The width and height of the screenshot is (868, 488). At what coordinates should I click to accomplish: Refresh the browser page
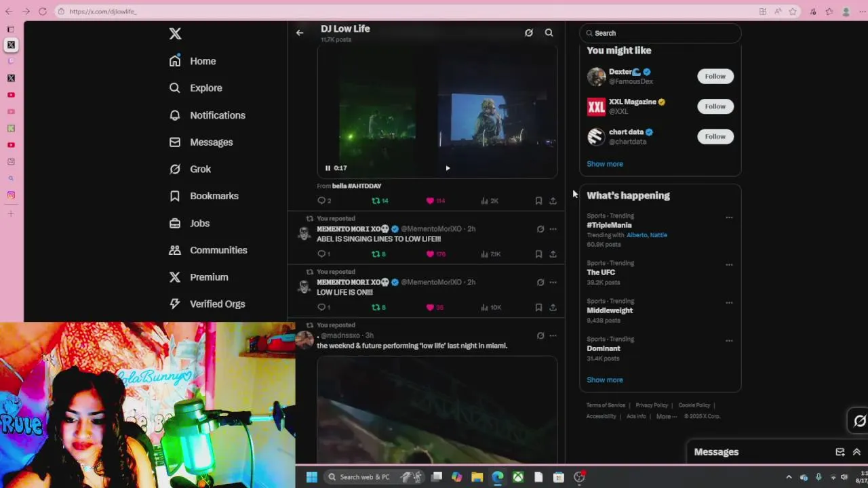[42, 12]
